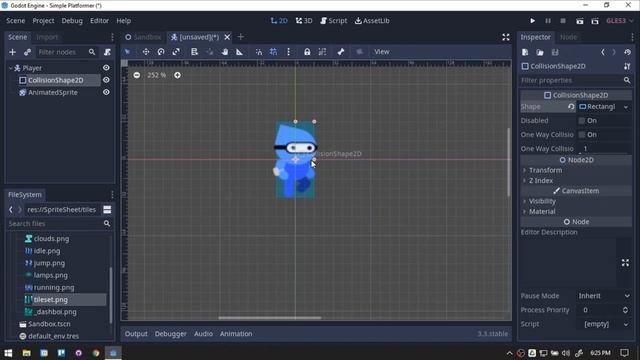Viewport: 640px width, 360px height.
Task: Open the GLES3 renderer dropdown
Action: click(x=620, y=21)
